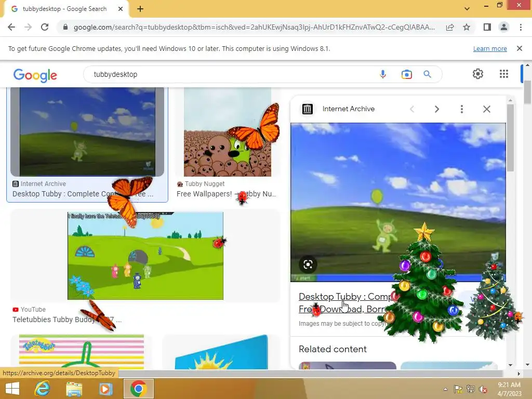Switch to Chrome in the taskbar
This screenshot has width=532, height=399.
(138, 389)
